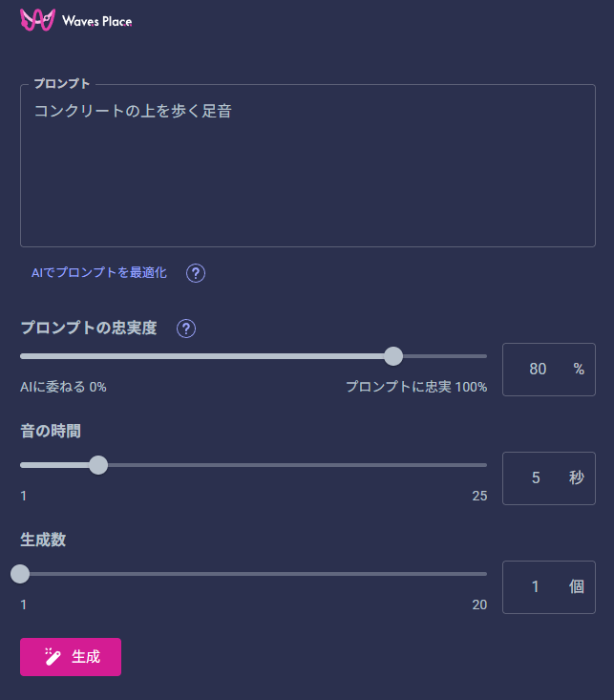
Task: Click the AIに委ねる 0% label
Action: 63,387
